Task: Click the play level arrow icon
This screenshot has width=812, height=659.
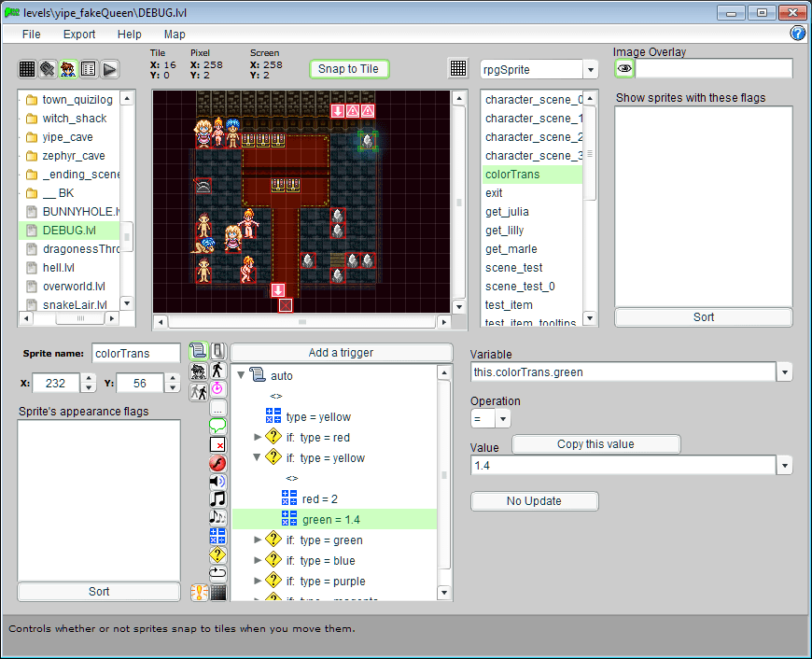Action: [x=109, y=69]
